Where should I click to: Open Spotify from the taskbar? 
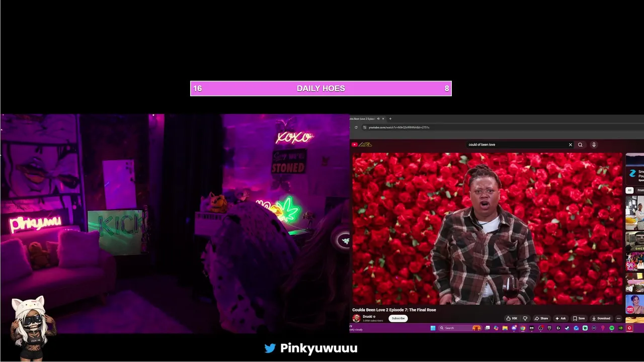[x=611, y=328]
